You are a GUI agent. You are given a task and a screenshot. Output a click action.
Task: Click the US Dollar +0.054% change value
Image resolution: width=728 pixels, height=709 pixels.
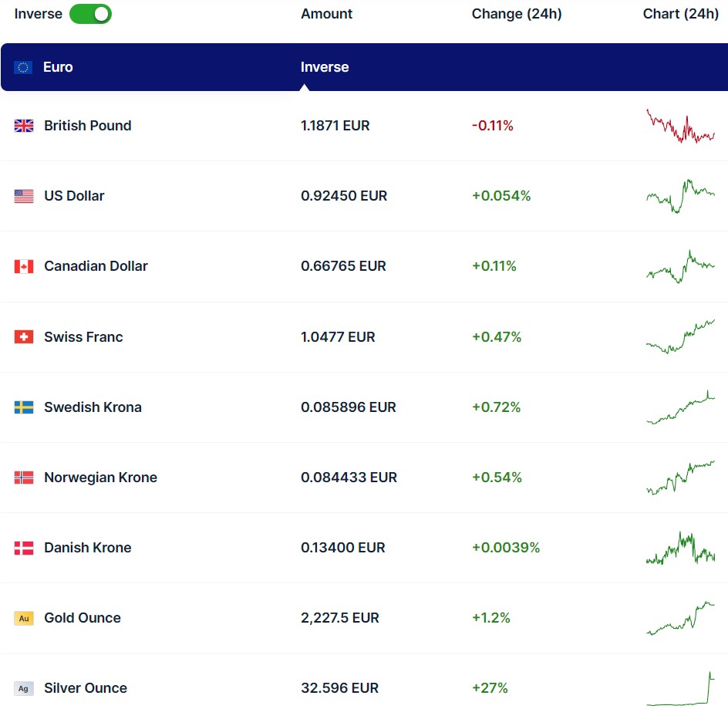coord(501,196)
